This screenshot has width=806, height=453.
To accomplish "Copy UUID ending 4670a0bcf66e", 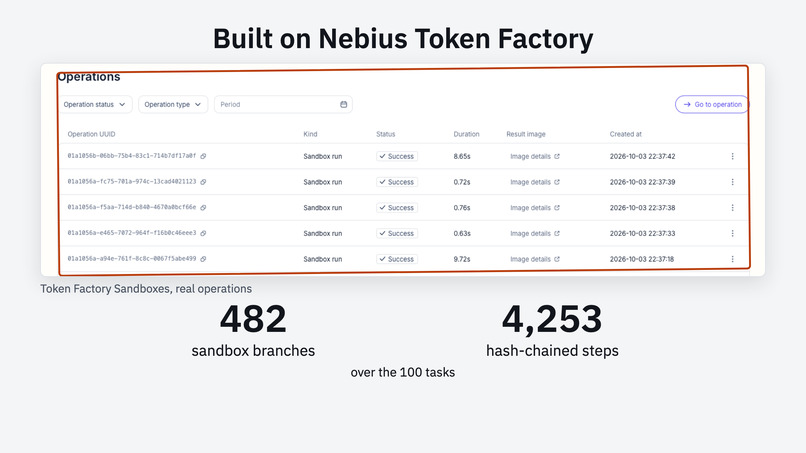I will click(203, 208).
